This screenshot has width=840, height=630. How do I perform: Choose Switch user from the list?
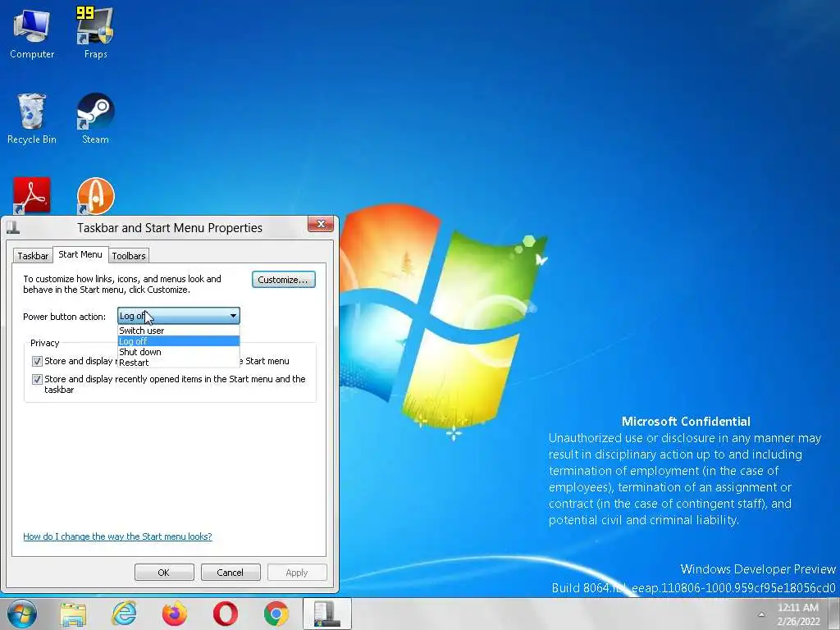(178, 331)
